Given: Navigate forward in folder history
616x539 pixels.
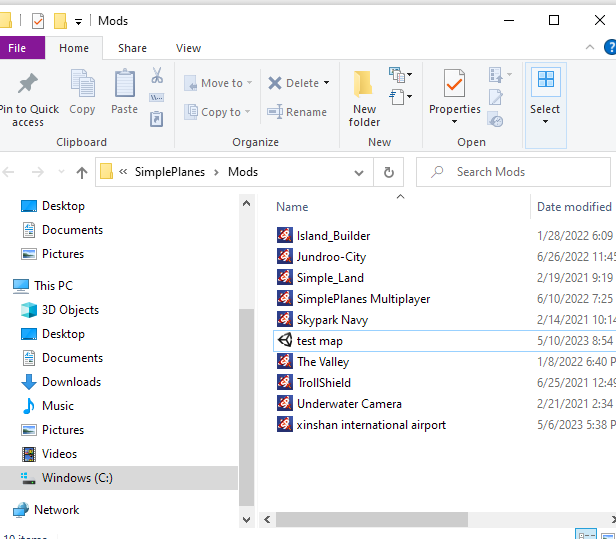Looking at the screenshot, I should [38, 172].
